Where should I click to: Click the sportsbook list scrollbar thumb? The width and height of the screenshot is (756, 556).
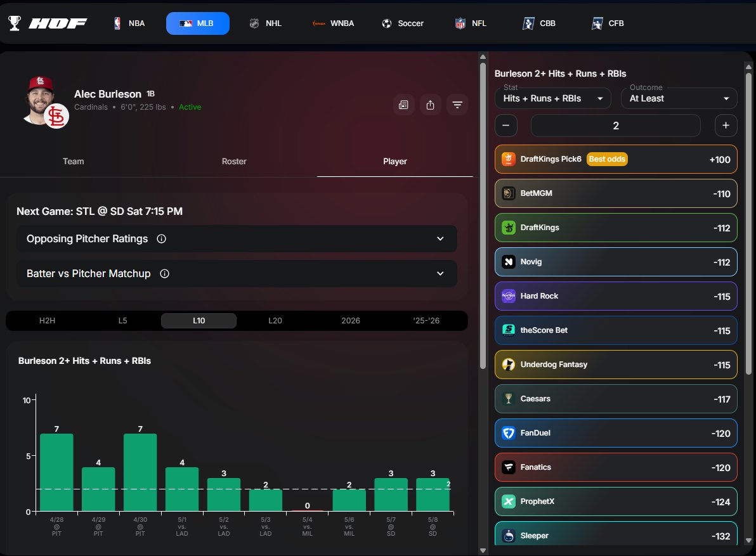[x=748, y=223]
